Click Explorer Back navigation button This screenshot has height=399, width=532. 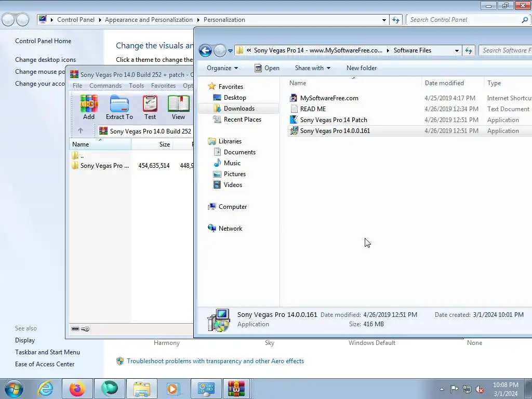pos(205,50)
